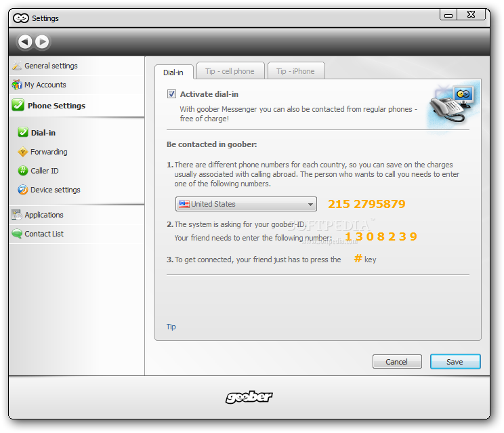Click the back navigation arrow

coord(25,42)
